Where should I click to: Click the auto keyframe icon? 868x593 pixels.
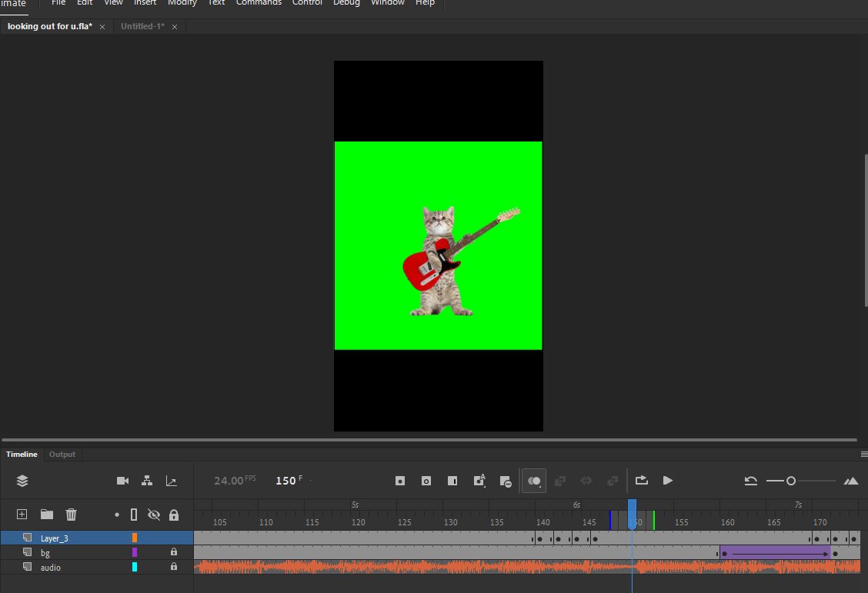479,480
